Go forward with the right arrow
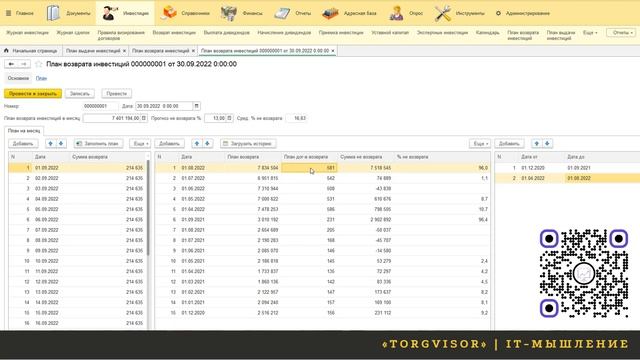Image resolution: width=640 pixels, height=360 pixels. pyautogui.click(x=24, y=64)
